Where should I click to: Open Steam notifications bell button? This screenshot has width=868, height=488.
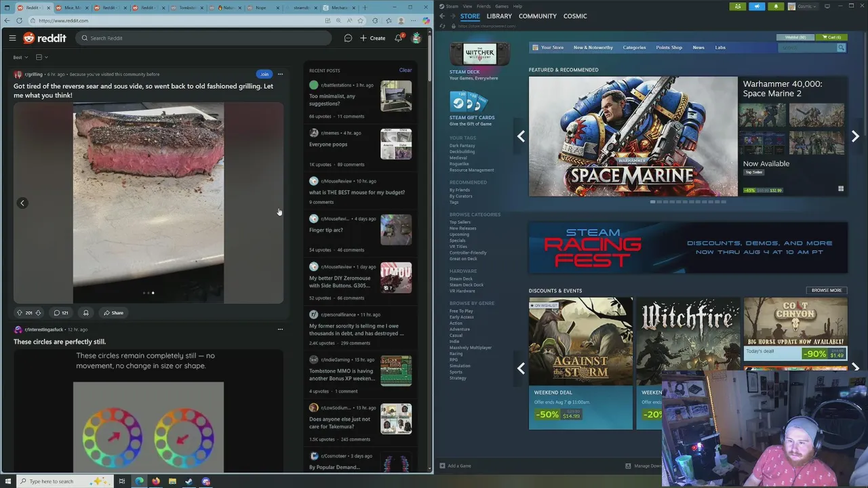point(776,6)
